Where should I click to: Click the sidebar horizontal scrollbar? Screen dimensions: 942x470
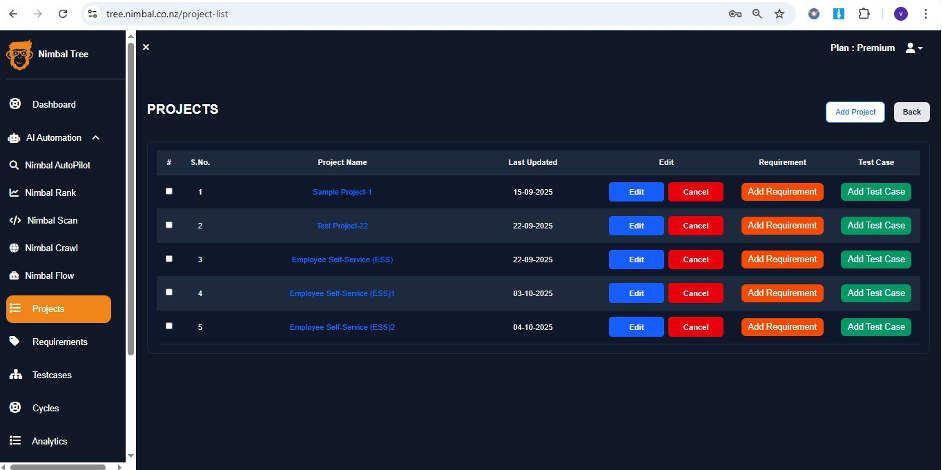[58, 466]
